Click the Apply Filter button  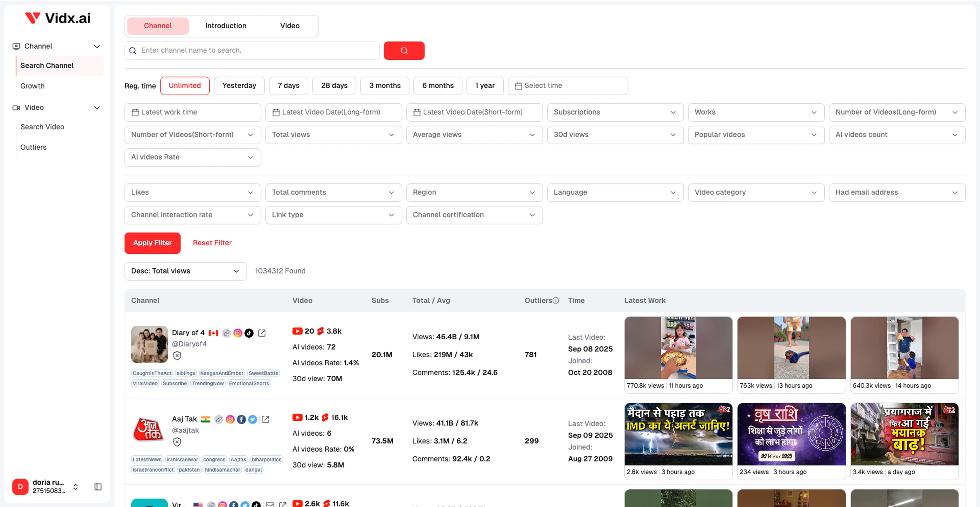152,243
